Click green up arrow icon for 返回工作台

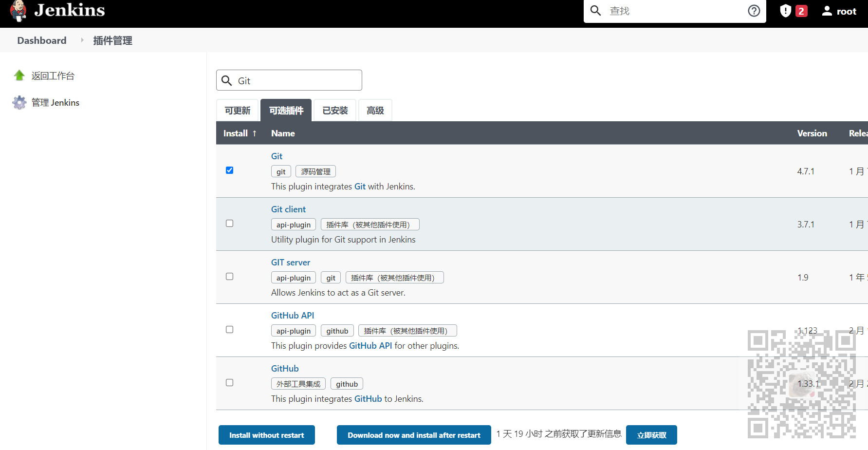[19, 75]
